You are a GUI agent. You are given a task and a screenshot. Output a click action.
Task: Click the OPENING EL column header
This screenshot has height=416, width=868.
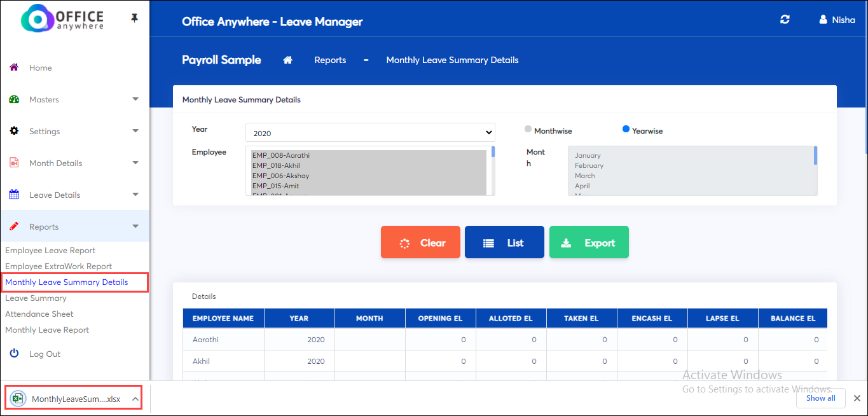click(440, 319)
